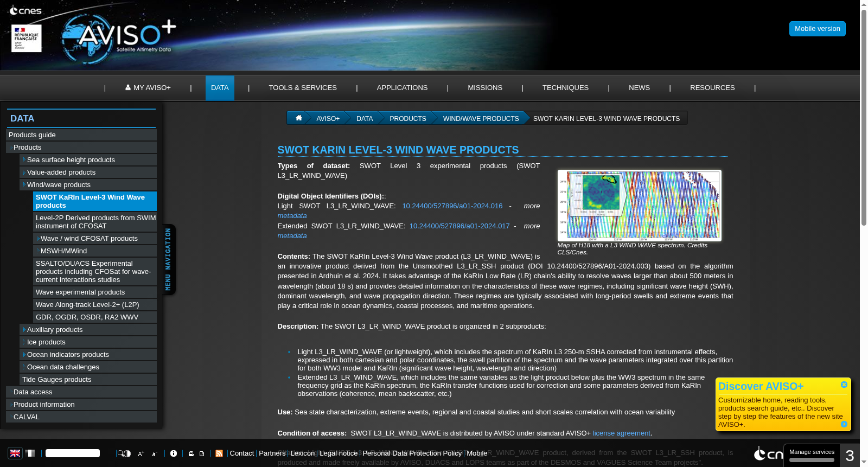Open Products guide in sidebar

[x=81, y=135]
